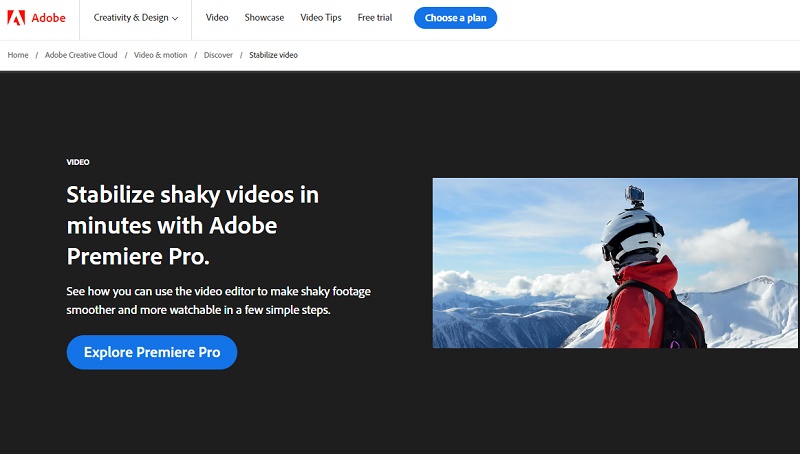Go to Home breadcrumb link

pos(18,55)
